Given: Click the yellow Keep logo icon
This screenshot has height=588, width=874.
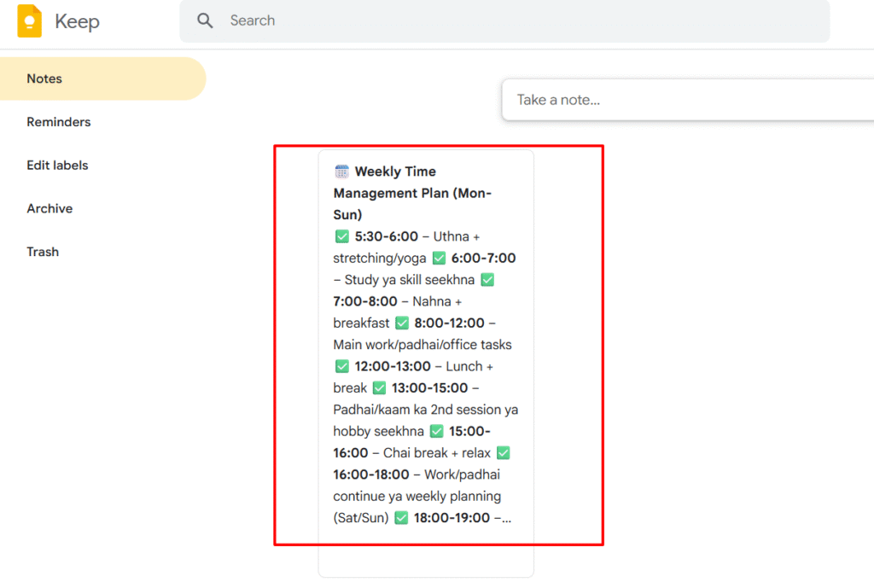Looking at the screenshot, I should tap(29, 21).
